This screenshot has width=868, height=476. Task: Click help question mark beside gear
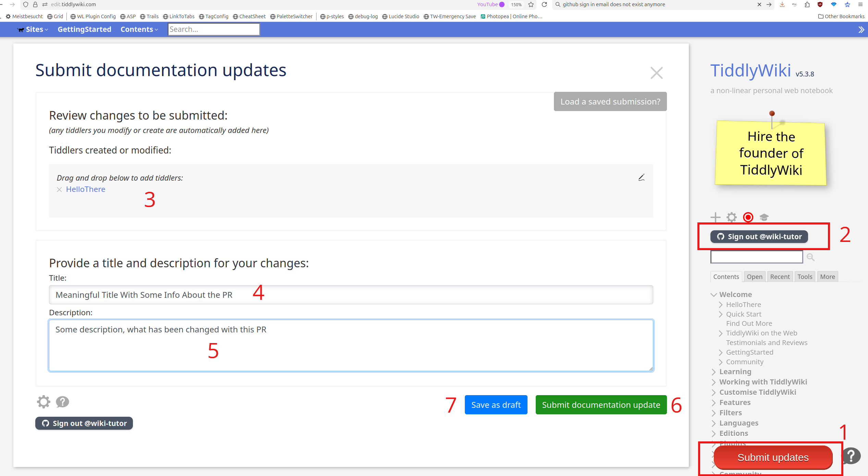point(62,402)
